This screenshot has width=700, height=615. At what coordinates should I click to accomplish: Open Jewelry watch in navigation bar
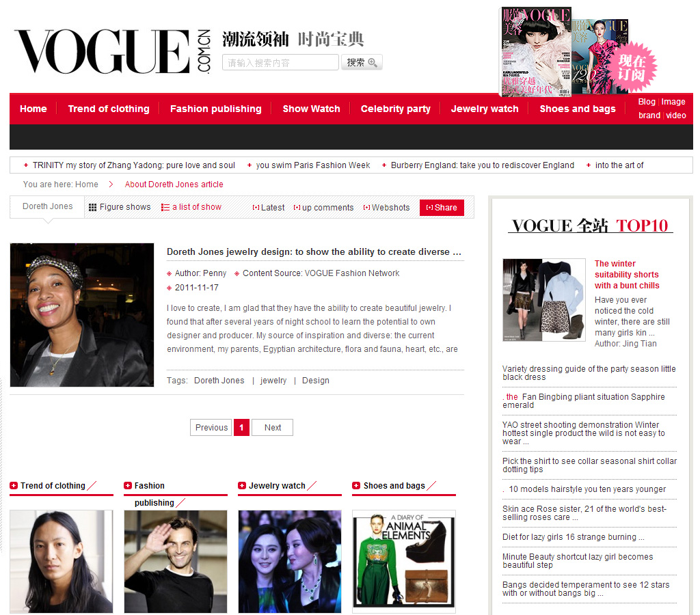coord(485,109)
